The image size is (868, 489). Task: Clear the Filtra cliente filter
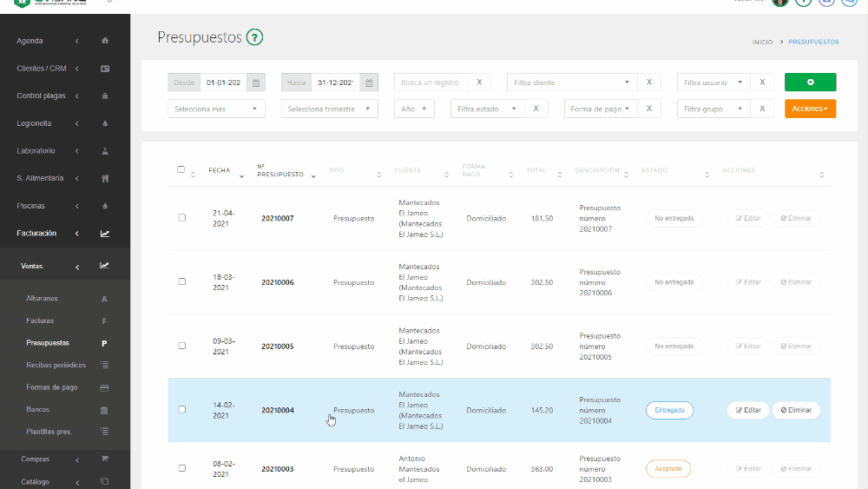pyautogui.click(x=648, y=83)
